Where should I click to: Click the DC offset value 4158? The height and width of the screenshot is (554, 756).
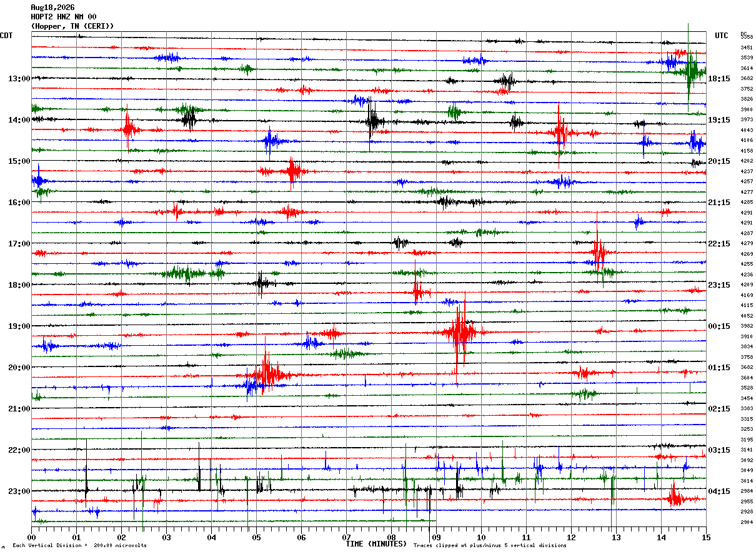(x=747, y=151)
